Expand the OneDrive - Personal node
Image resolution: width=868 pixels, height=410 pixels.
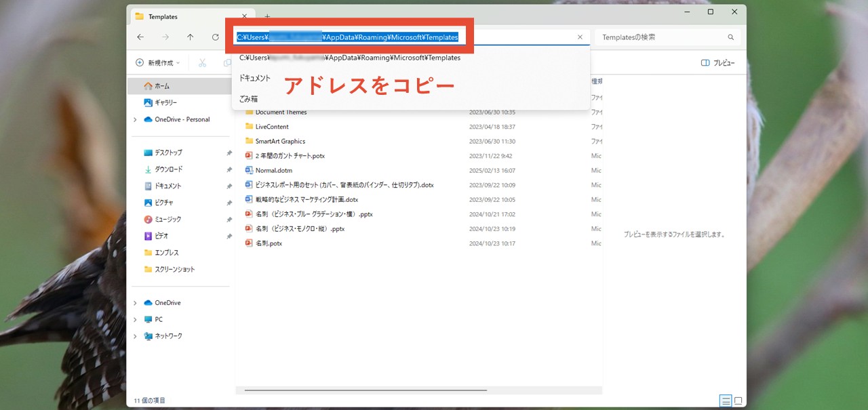click(x=135, y=119)
